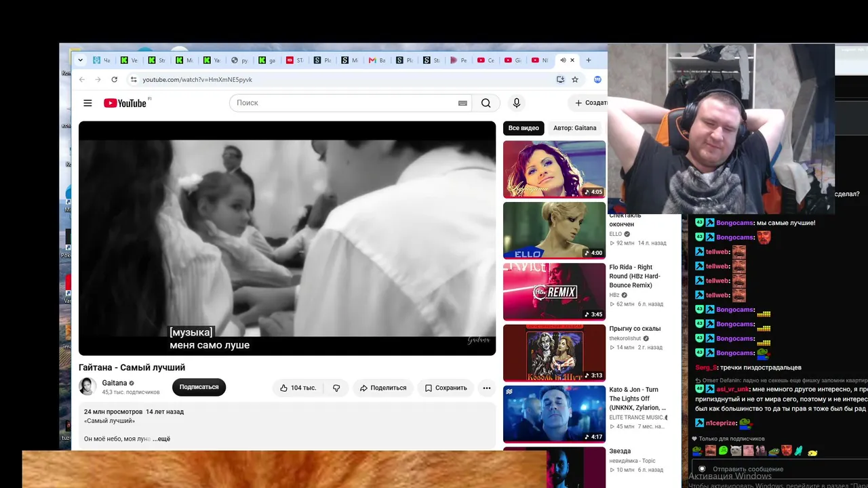This screenshot has height=488, width=868.
Task: Select the Автор: Gaitana filter chip
Action: tap(575, 128)
